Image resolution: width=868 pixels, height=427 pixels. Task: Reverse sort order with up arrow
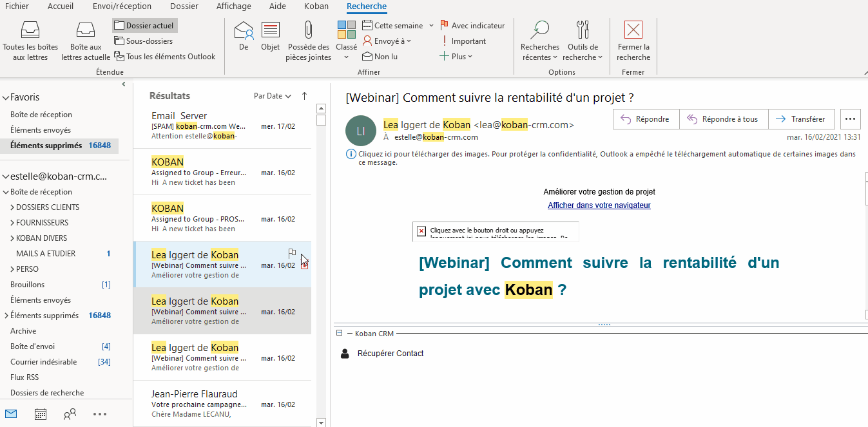click(x=305, y=96)
